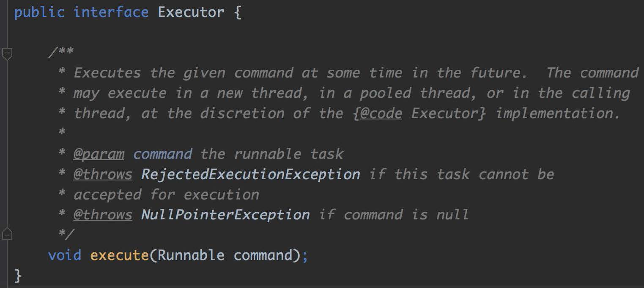Place cursor on 'Executor' interface name

coord(191,11)
